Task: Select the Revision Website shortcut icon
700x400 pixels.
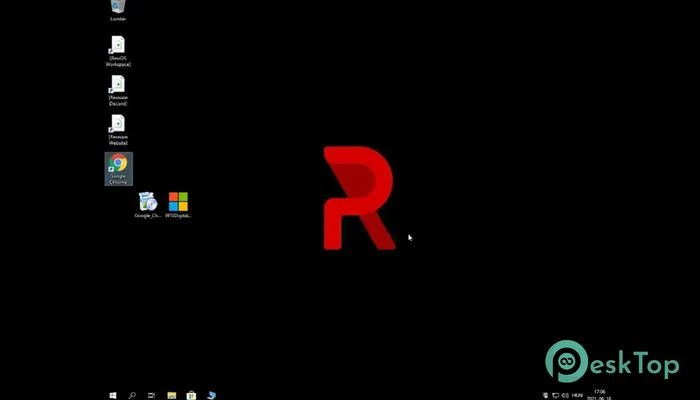Action: [x=118, y=129]
